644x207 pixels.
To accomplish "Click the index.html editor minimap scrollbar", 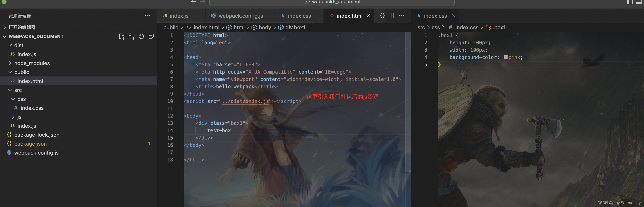I will coord(408,102).
